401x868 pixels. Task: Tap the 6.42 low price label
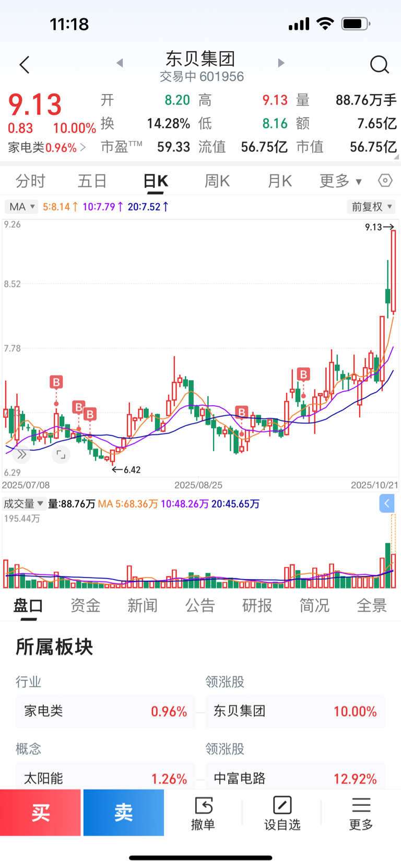(x=126, y=470)
